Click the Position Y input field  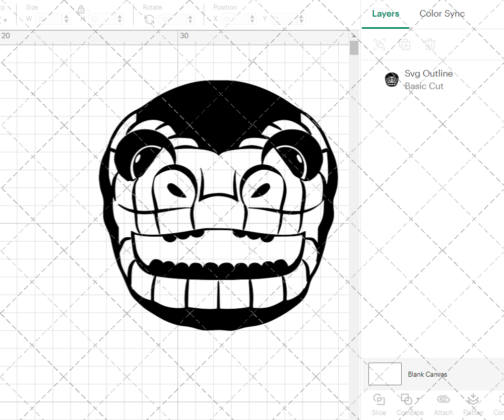pos(284,19)
